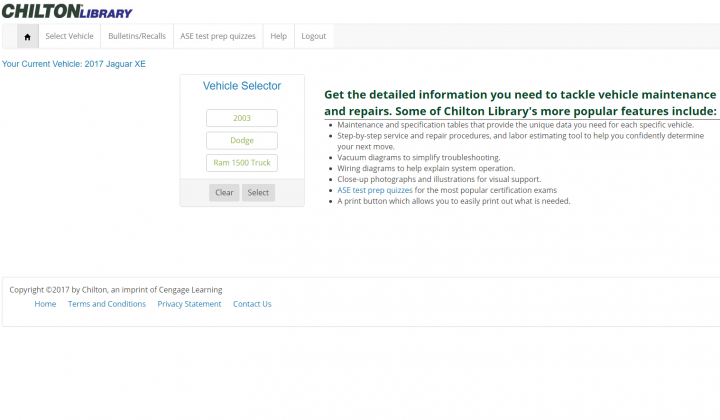Go to ASE test prep quizzes tab
This screenshot has height=420, width=720.
pos(218,36)
